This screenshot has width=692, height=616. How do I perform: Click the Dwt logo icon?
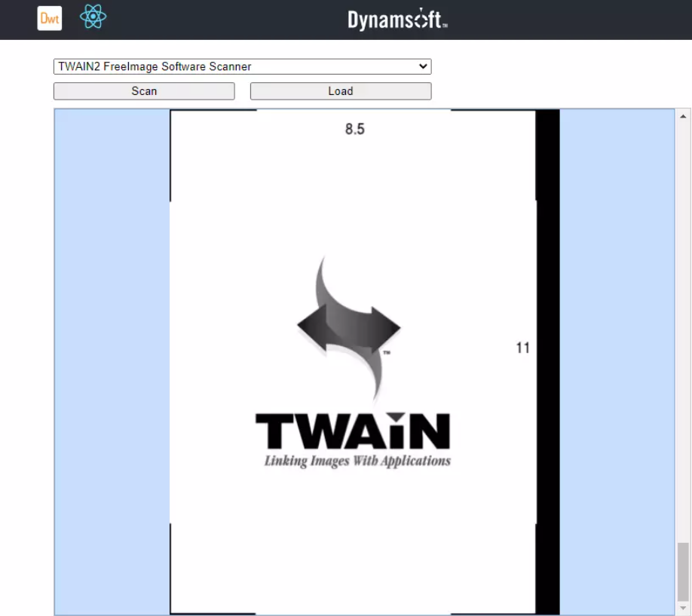50,18
